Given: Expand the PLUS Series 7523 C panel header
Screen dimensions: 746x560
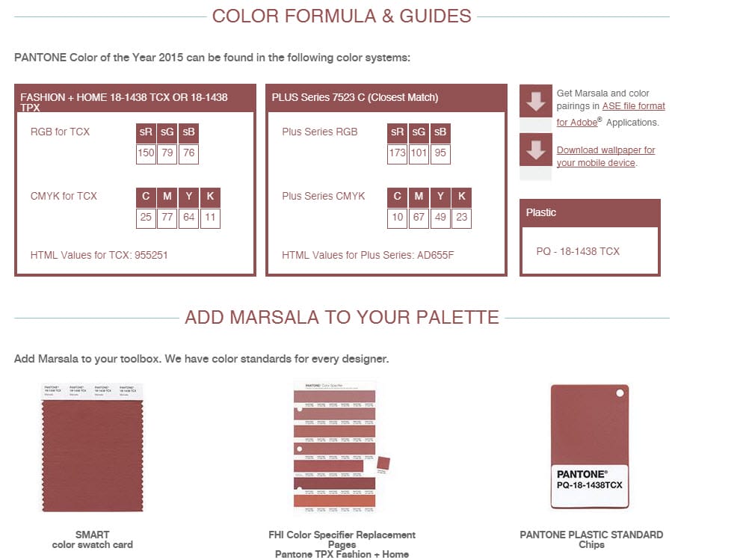Looking at the screenshot, I should [386, 96].
